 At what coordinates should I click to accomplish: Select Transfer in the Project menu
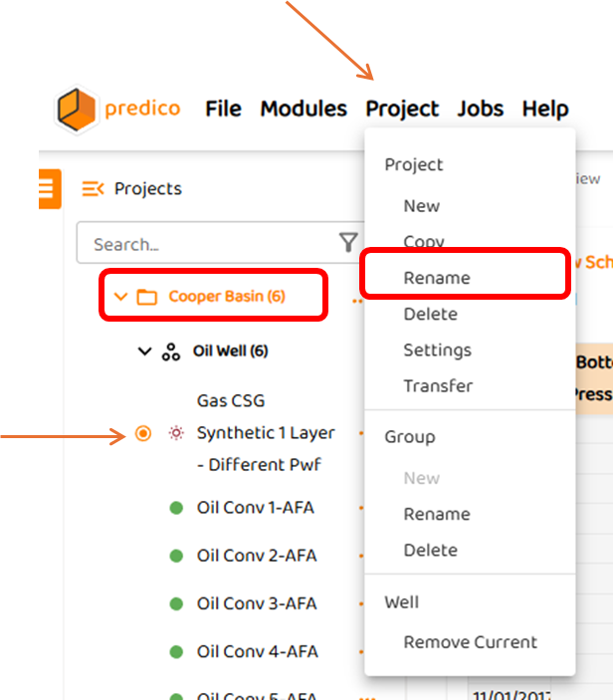438,386
